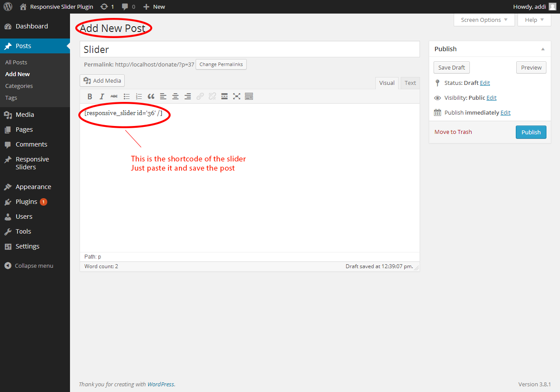Viewport: 560px width, 392px height.
Task: Open Responsive Sliders menu
Action: [x=35, y=163]
